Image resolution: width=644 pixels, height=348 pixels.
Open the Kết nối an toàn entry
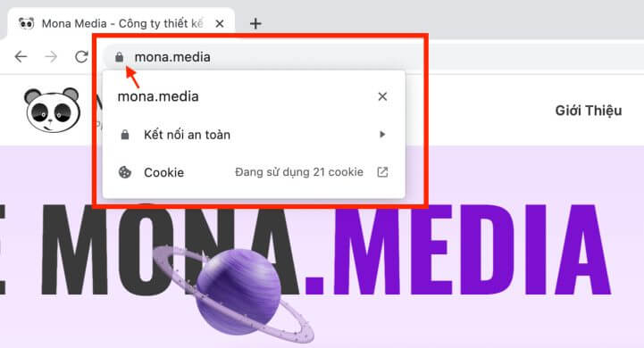[x=254, y=135]
